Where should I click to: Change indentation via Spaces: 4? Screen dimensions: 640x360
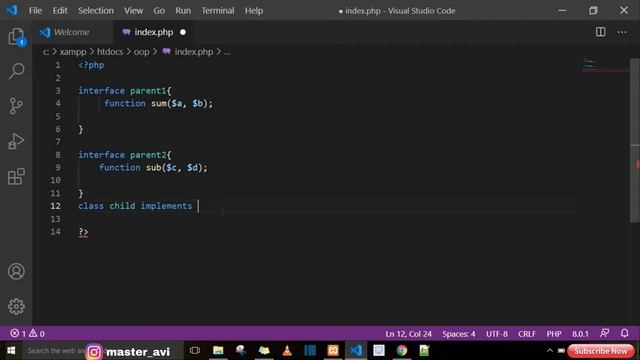[459, 333]
